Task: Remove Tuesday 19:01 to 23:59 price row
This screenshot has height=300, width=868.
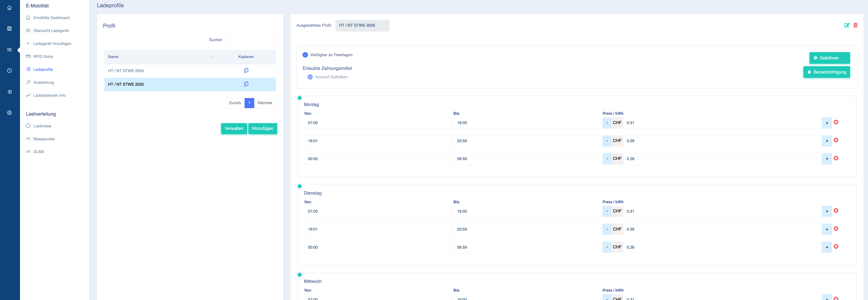Action: coord(836,229)
